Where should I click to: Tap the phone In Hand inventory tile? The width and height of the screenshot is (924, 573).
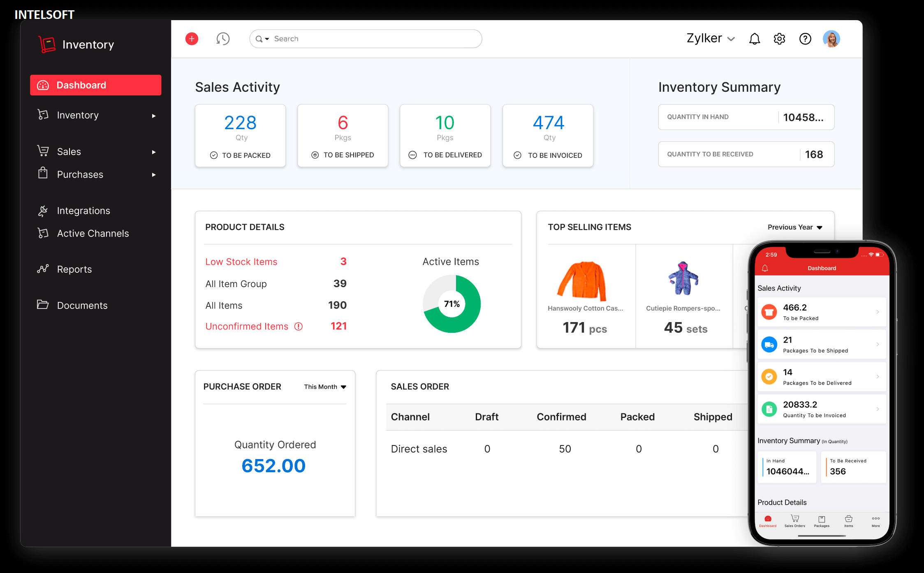[x=787, y=467]
